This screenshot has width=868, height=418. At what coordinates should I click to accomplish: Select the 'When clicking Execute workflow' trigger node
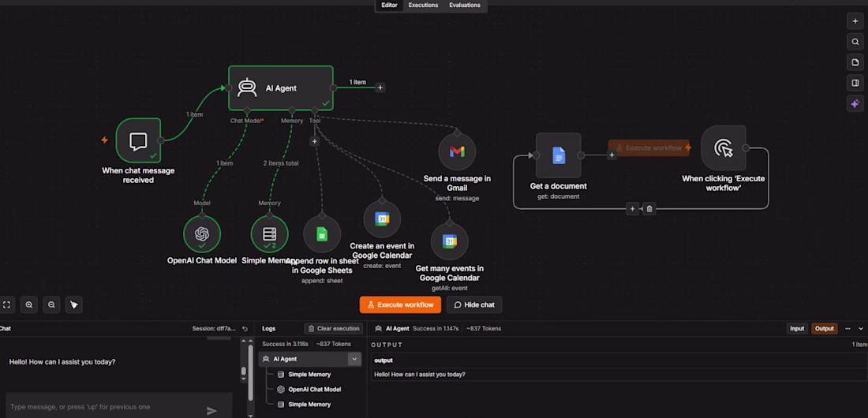tap(723, 147)
